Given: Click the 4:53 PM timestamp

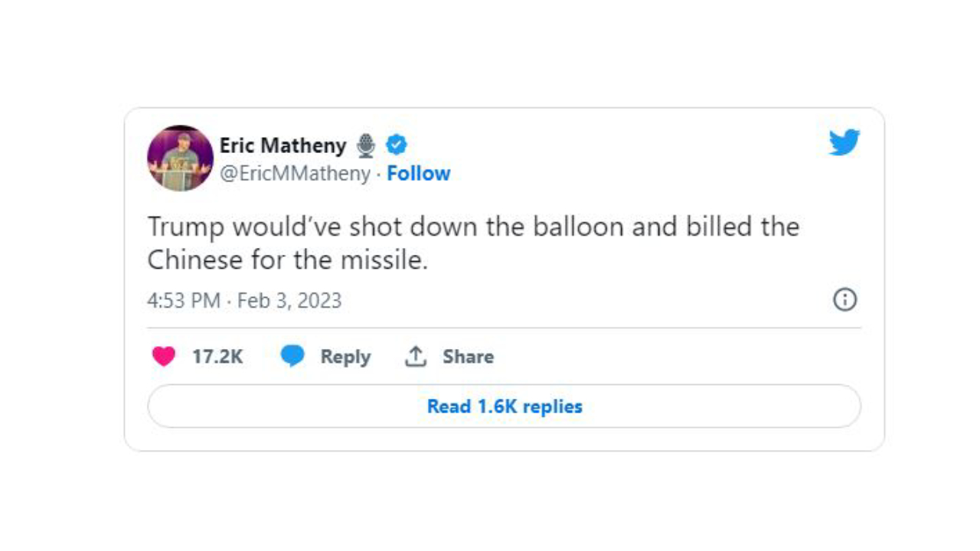Looking at the screenshot, I should [183, 300].
